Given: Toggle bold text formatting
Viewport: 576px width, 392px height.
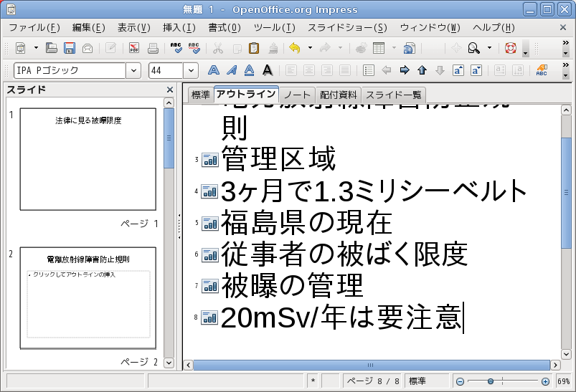Looking at the screenshot, I should pyautogui.click(x=213, y=70).
